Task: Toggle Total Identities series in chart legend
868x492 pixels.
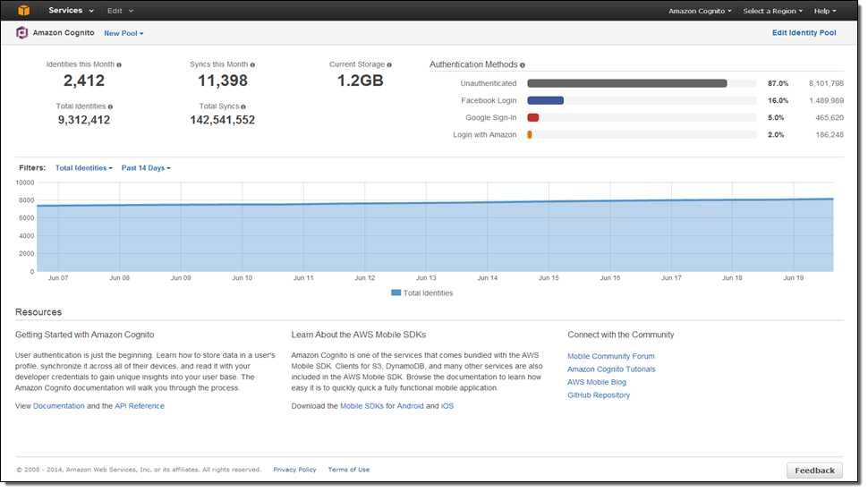Action: click(422, 293)
